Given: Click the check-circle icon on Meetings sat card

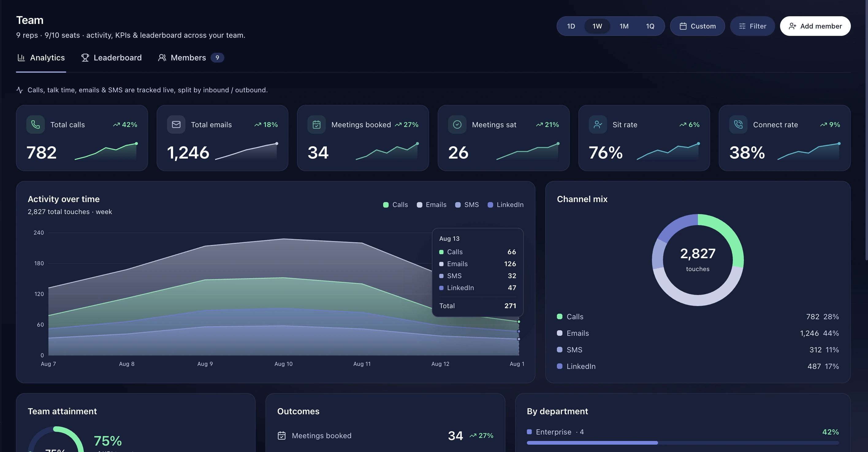Looking at the screenshot, I should pyautogui.click(x=457, y=124).
